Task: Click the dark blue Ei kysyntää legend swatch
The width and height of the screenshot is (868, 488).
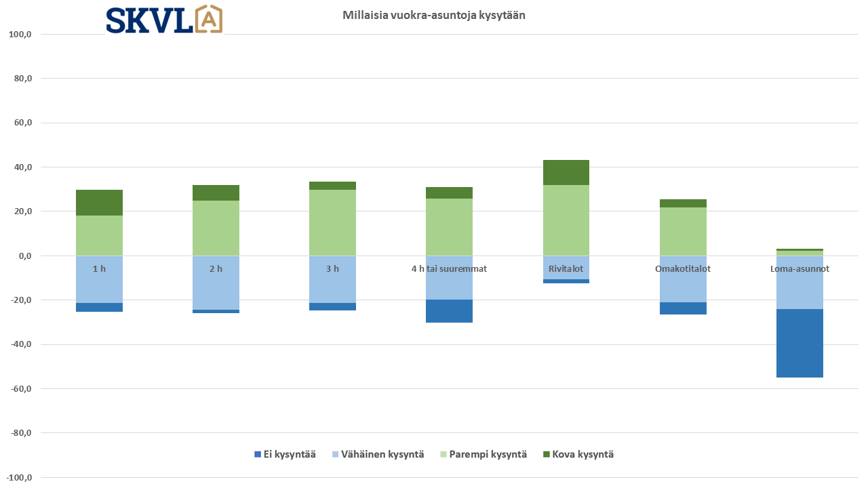Action: point(257,455)
